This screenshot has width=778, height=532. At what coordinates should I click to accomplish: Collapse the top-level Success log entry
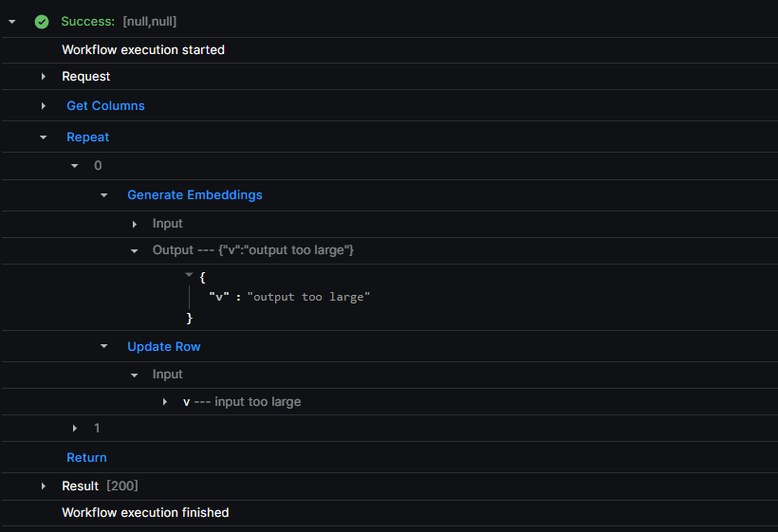point(12,22)
